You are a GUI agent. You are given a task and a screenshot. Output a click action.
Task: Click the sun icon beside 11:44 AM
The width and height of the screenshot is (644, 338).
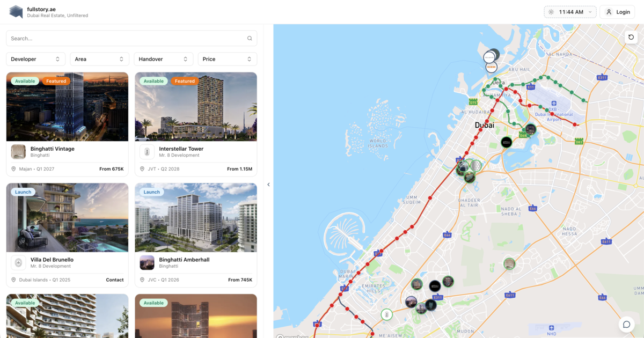[x=551, y=12]
